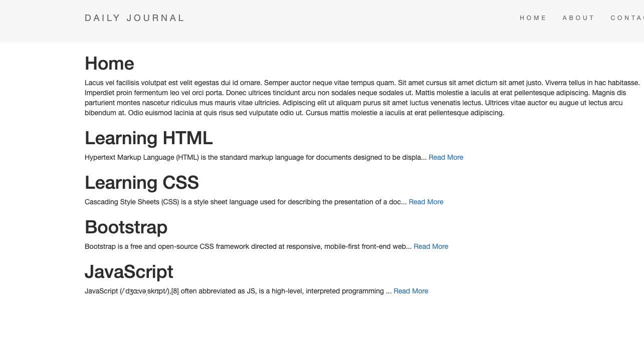Read More of the Learning CSS post
644x345 pixels.
426,202
